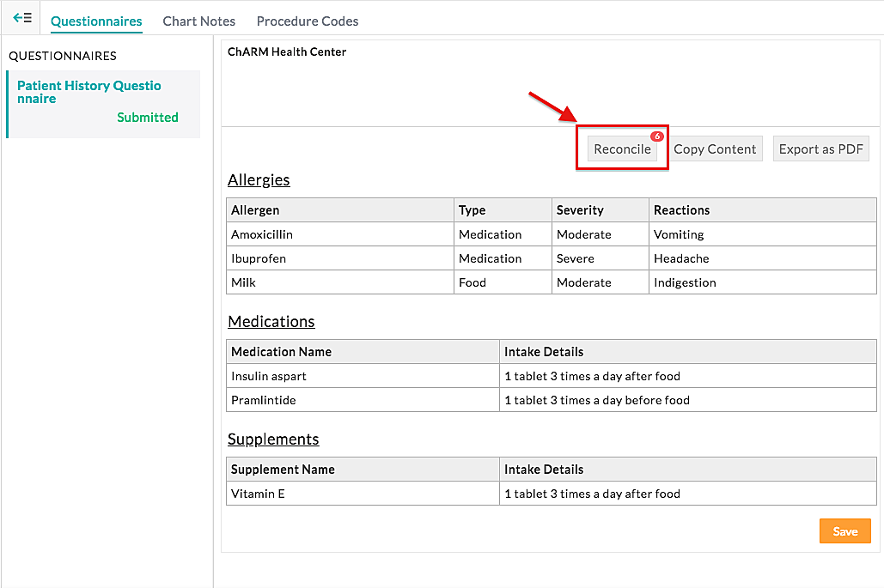
Task: Click the Supplements section heading
Action: 273,439
